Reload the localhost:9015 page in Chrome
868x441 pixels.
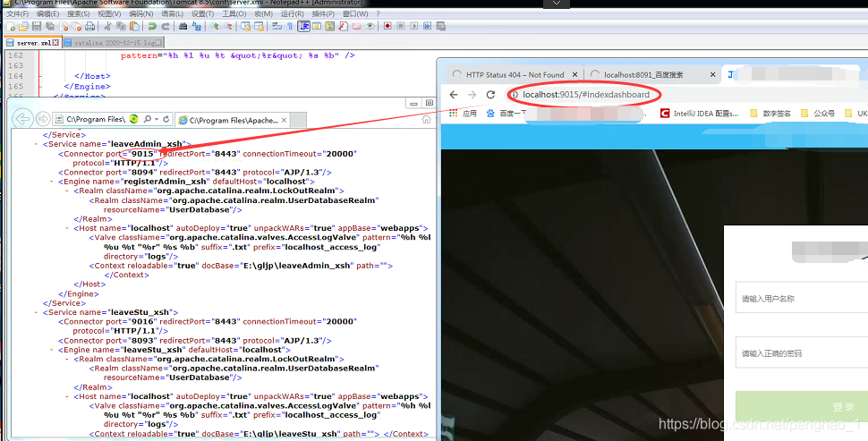point(490,95)
